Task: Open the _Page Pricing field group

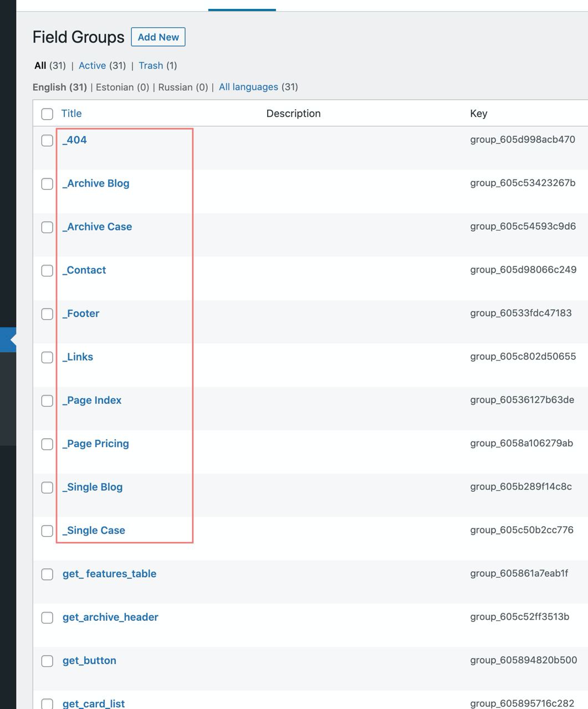Action: 96,444
